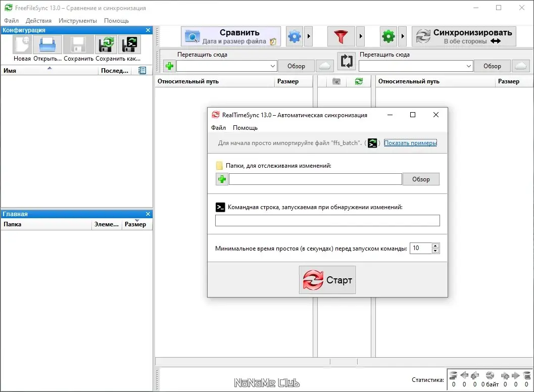Increase idle time with up arrow
Image resolution: width=534 pixels, height=392 pixels.
point(435,246)
